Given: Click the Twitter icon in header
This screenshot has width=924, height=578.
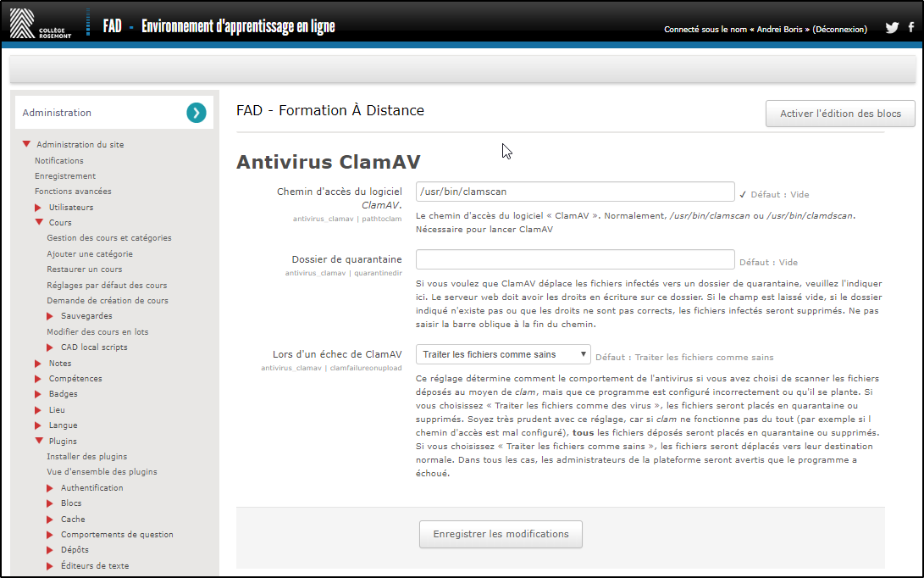Looking at the screenshot, I should (x=892, y=28).
